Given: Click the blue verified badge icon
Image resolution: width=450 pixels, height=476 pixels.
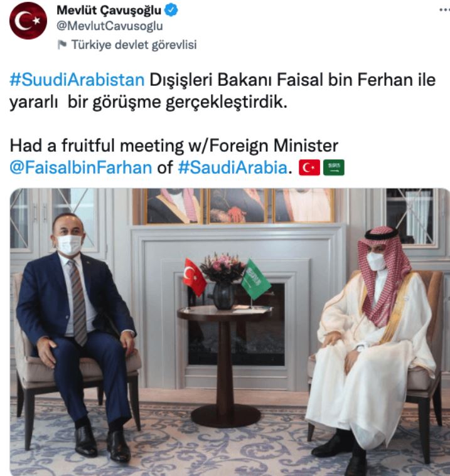Looking at the screenshot, I should [171, 11].
